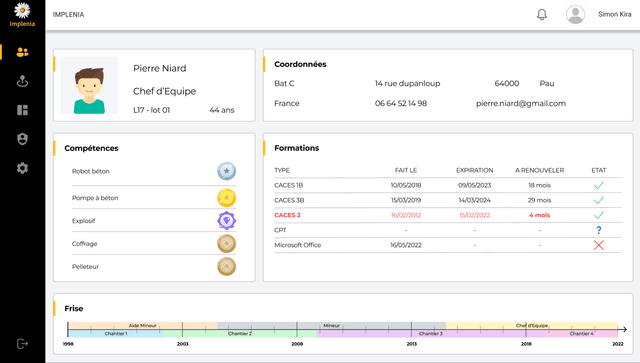Click the green check for CACES 1B
Image resolution: width=640 pixels, height=363 pixels.
pos(598,185)
